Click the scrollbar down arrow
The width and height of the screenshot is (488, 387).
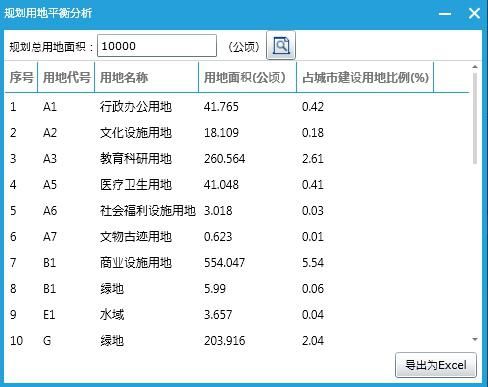click(x=475, y=339)
